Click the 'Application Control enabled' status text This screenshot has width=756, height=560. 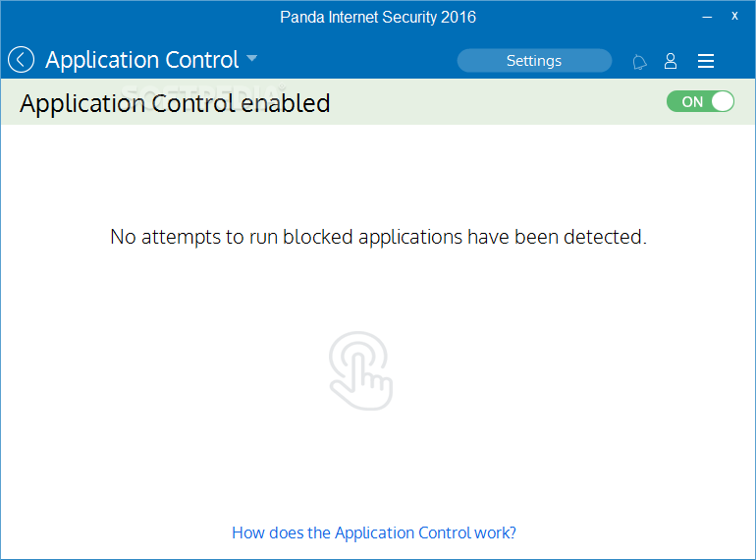click(175, 103)
